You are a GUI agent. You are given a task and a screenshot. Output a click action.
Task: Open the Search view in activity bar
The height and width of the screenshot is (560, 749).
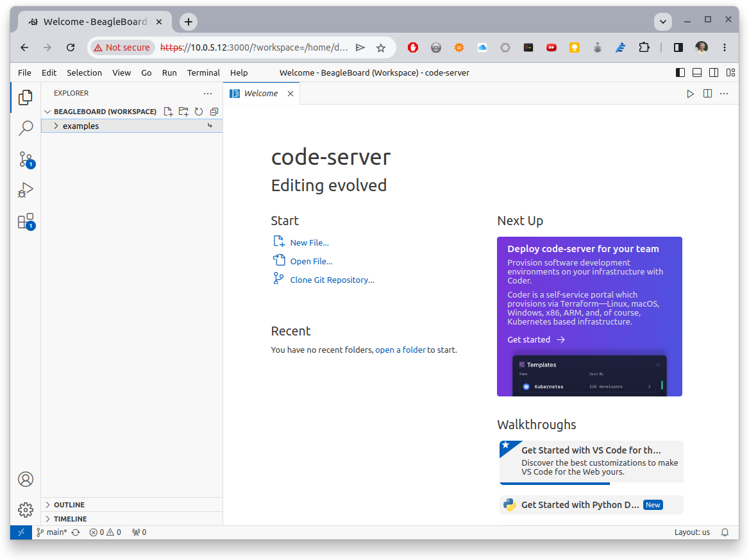(26, 128)
